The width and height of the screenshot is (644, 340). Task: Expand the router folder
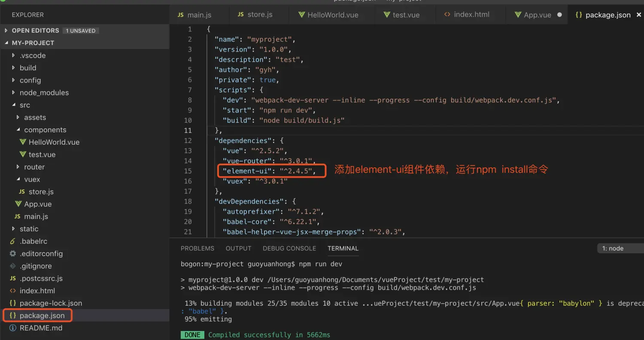[x=18, y=167]
